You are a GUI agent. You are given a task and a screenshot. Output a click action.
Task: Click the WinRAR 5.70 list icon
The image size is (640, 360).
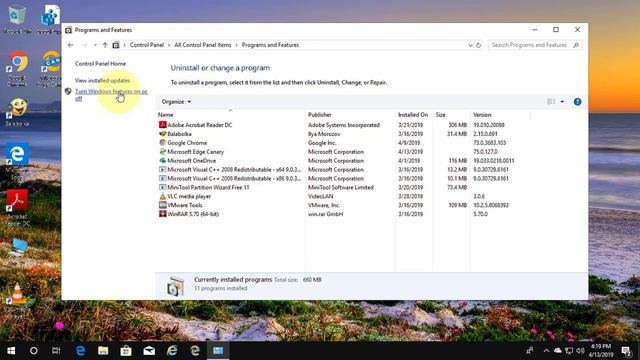tap(162, 214)
